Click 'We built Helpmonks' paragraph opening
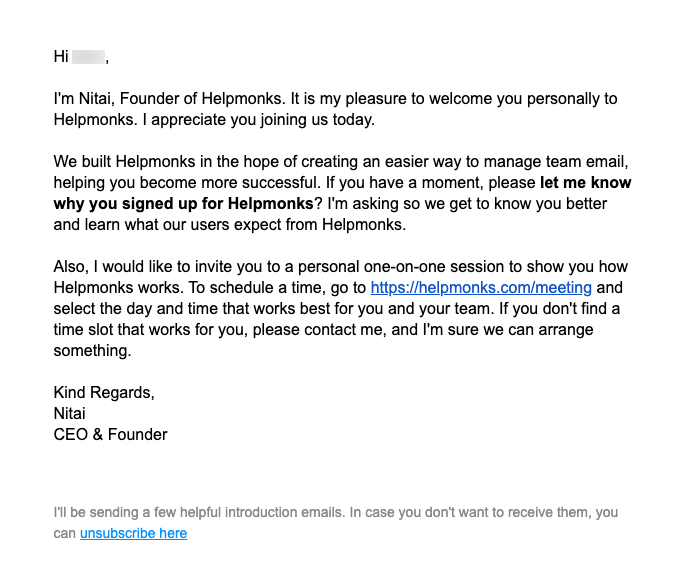Image resolution: width=687 pixels, height=581 pixels. pos(124,162)
